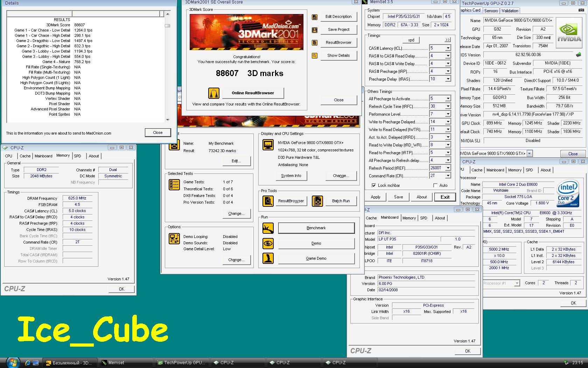Image resolution: width=588 pixels, height=368 pixels.
Task: Click the System Info button
Action: tap(291, 176)
